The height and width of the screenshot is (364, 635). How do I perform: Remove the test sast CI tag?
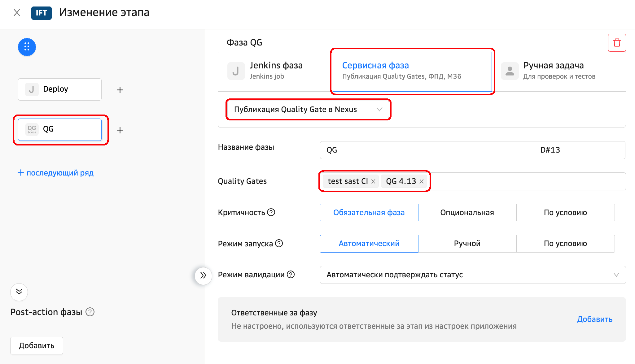373,181
